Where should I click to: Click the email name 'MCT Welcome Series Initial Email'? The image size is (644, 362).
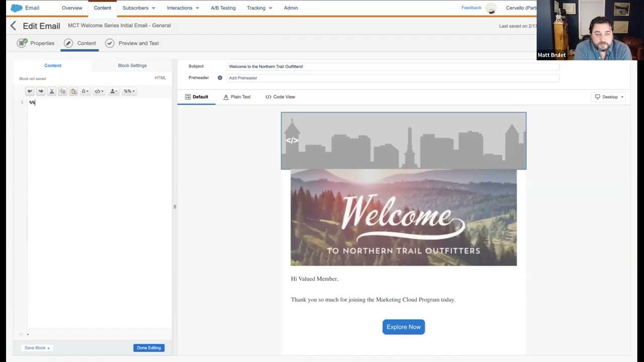coord(119,26)
